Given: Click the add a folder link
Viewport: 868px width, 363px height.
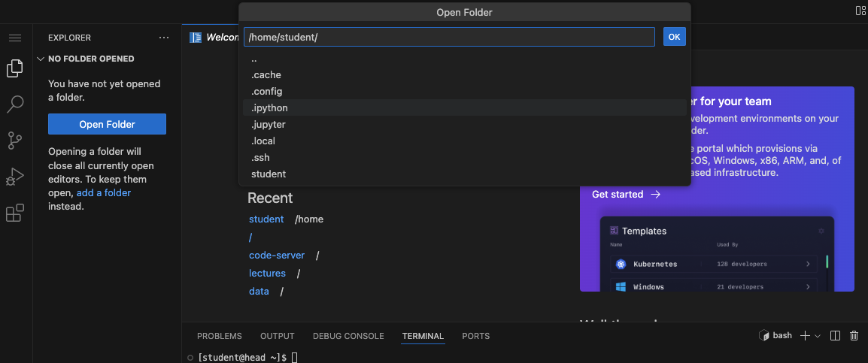Looking at the screenshot, I should pyautogui.click(x=104, y=193).
